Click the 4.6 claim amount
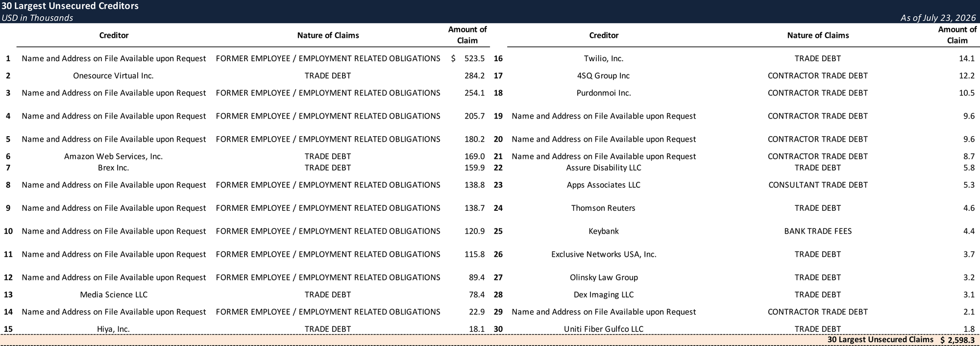The image size is (980, 346). click(x=969, y=208)
